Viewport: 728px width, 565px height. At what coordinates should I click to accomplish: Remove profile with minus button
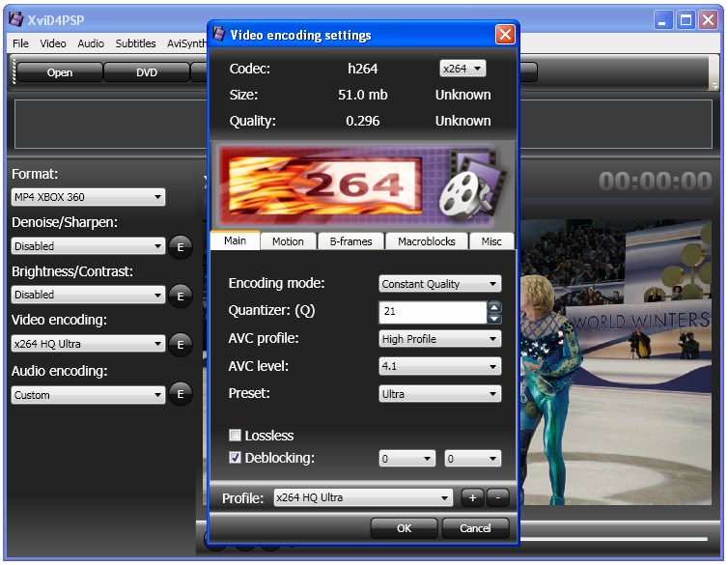(x=497, y=498)
